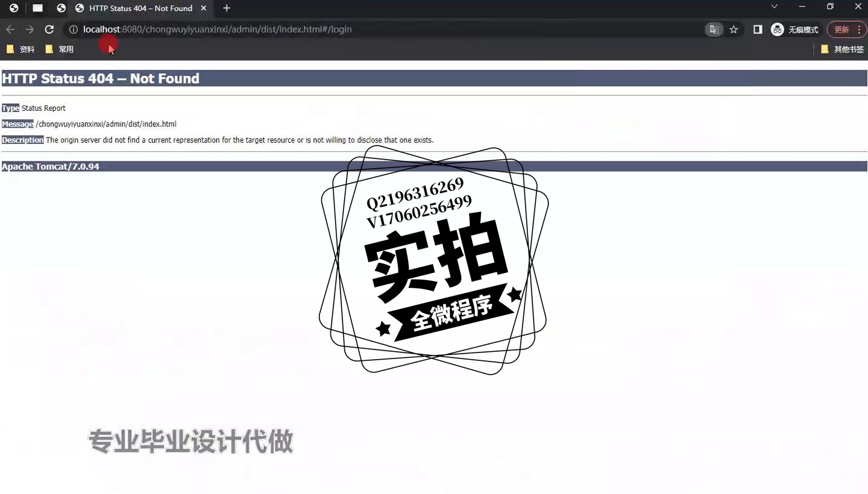This screenshot has width=868, height=494.
Task: Open the pinned tab with white rectangle icon
Action: point(37,8)
